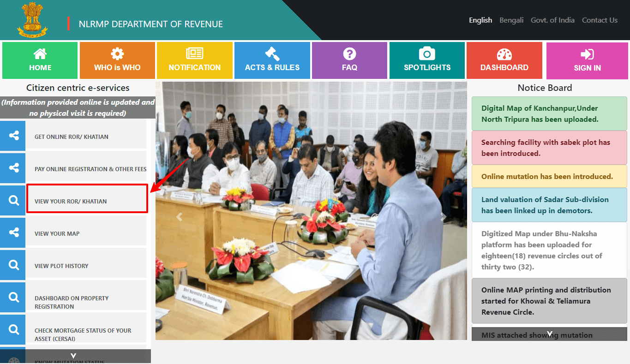This screenshot has width=630, height=364.
Task: Select the magnifier icon beside VIEW PLOT HISTORY
Action: [x=12, y=265]
